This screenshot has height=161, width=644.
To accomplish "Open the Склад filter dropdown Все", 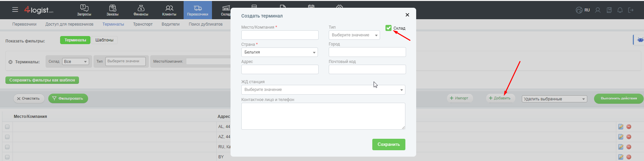I will pyautogui.click(x=75, y=62).
